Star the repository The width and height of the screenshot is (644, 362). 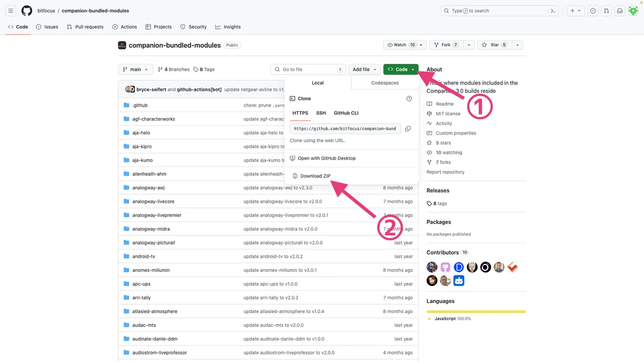(x=494, y=45)
